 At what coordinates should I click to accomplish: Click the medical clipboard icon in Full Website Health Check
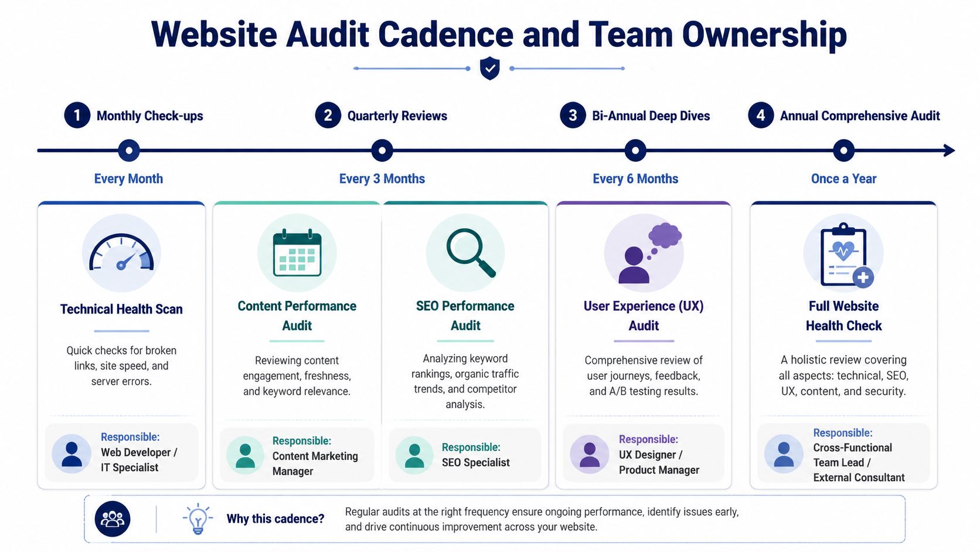coord(846,255)
